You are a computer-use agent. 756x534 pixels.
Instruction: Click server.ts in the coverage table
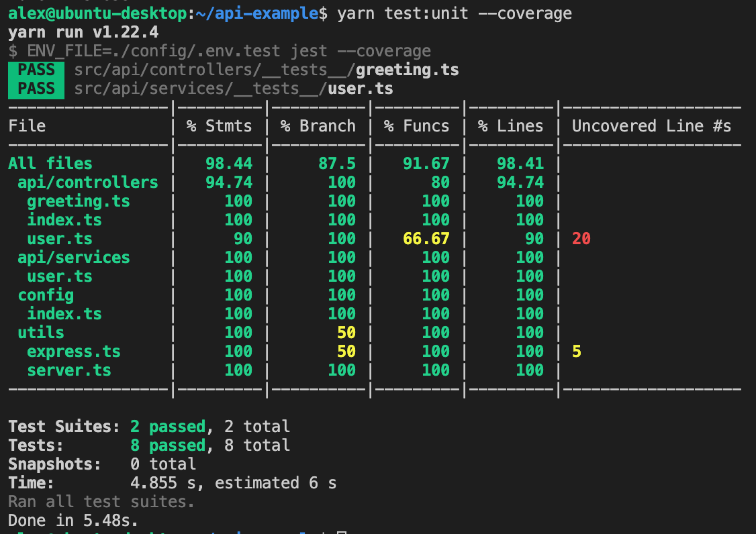point(69,370)
